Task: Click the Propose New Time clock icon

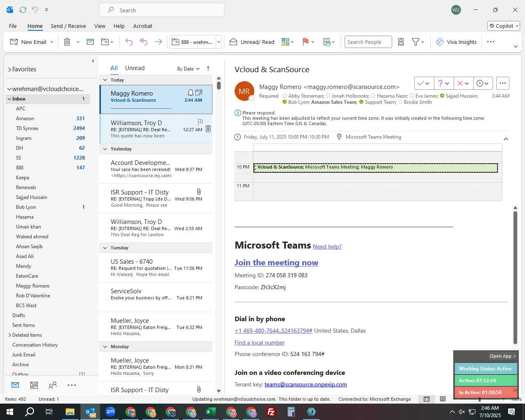Action: (x=480, y=83)
